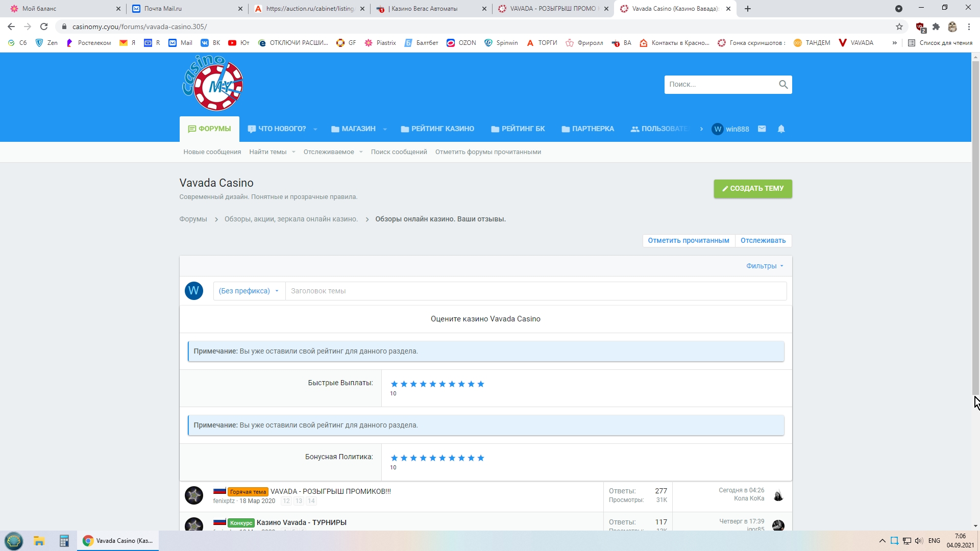
Task: Focus the Поиск... search field
Action: point(721,85)
